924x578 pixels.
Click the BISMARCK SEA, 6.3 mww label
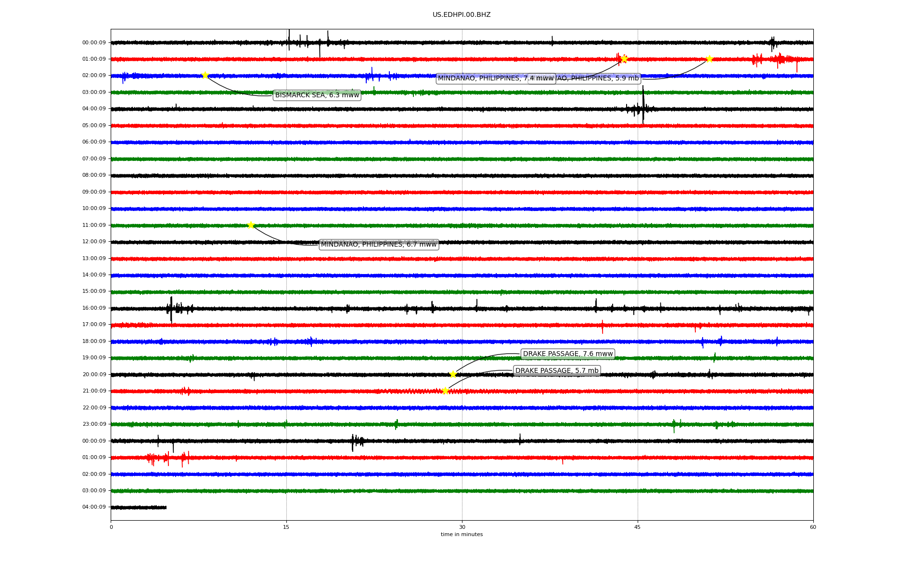pos(317,95)
